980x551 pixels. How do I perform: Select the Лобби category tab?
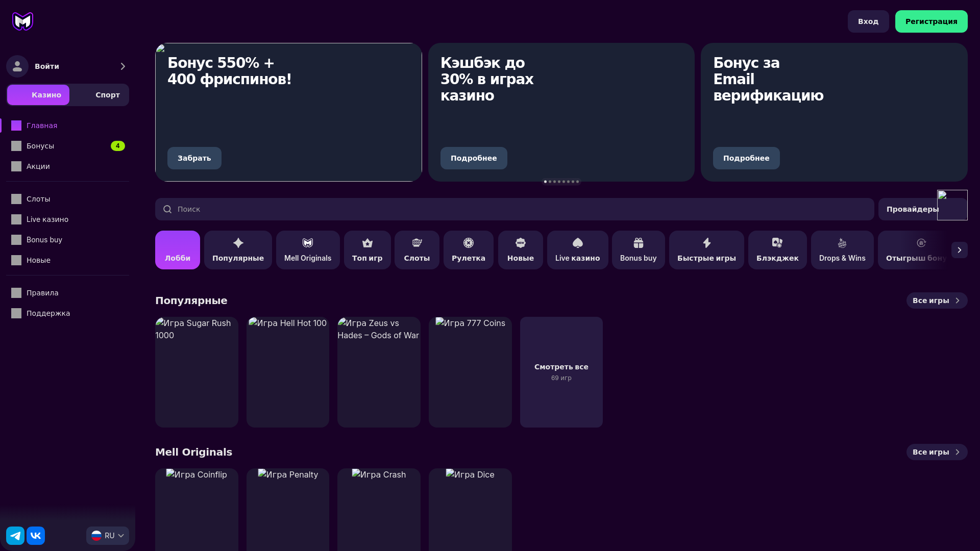click(178, 250)
